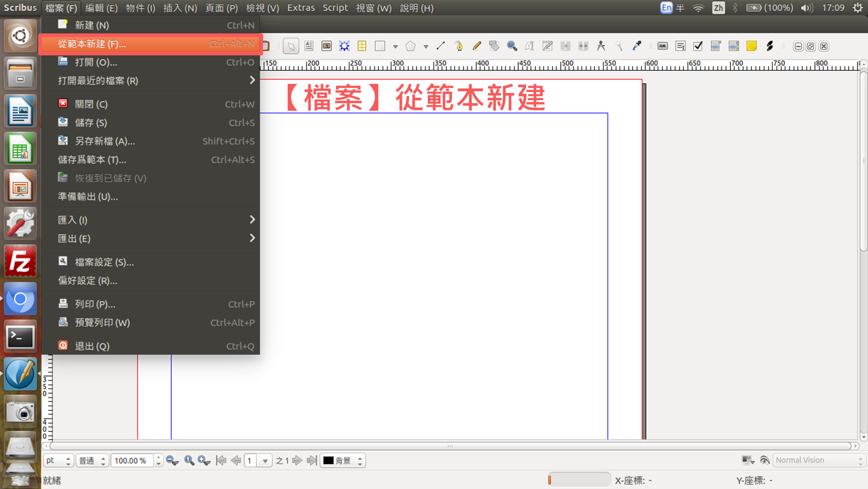Viewport: 868px width, 489px height.
Task: Choose 儲存爲範本 (T) menu entry
Action: pyautogui.click(x=151, y=160)
